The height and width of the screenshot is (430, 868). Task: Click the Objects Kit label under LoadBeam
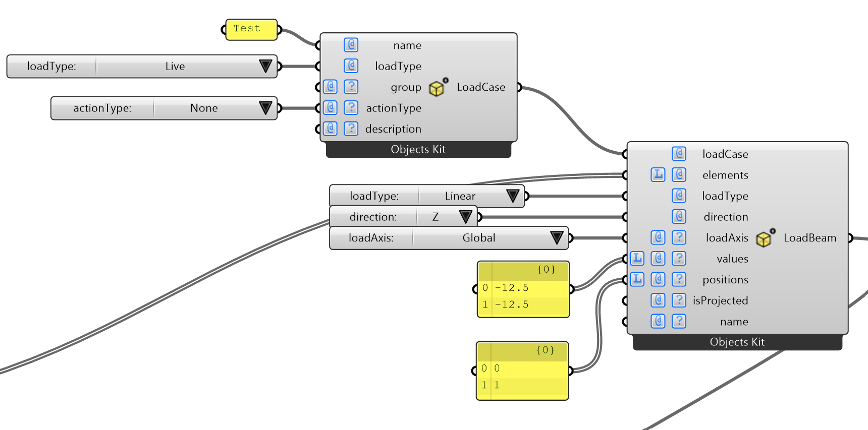pyautogui.click(x=737, y=342)
